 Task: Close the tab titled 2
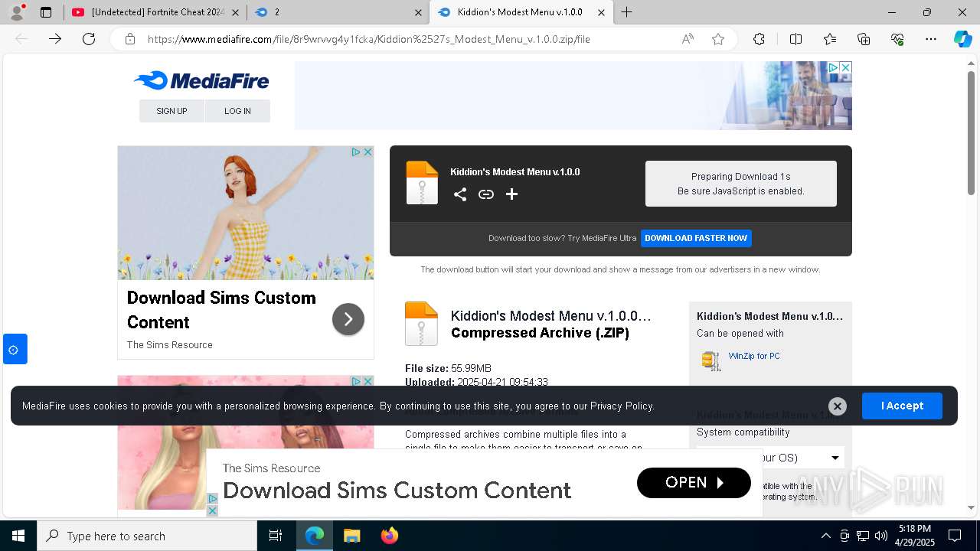(x=418, y=12)
